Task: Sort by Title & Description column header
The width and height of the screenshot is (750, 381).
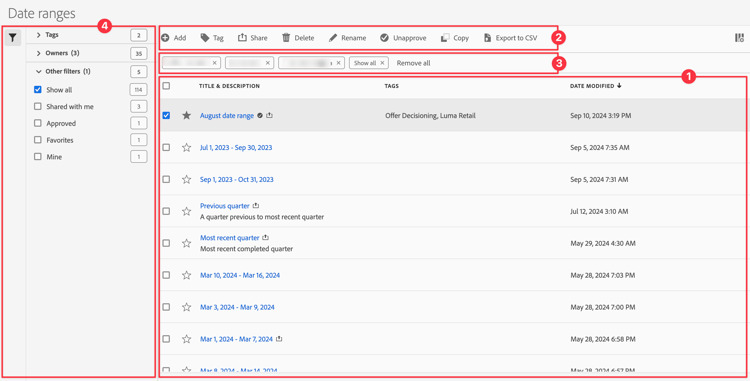Action: (x=230, y=86)
